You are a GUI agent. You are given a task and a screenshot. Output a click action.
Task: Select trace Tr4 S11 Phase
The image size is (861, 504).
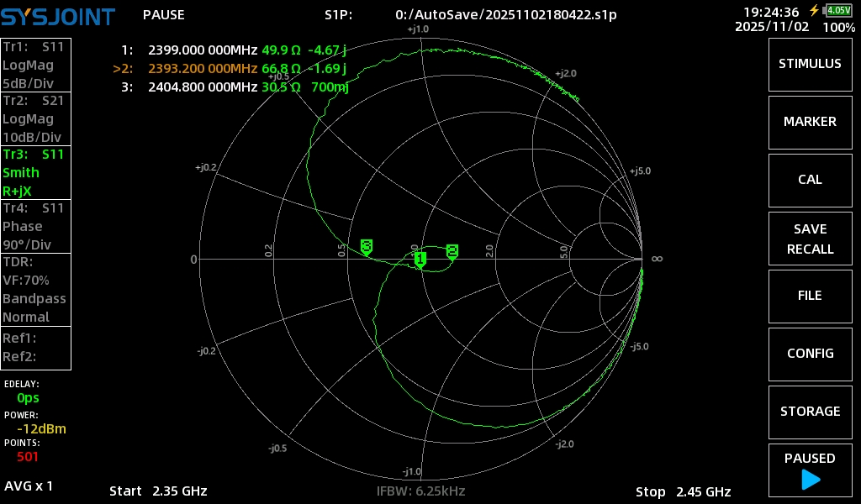[x=35, y=226]
